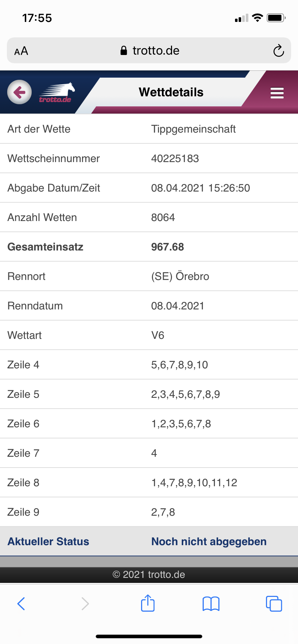Go back with Safari's back chevron
Viewport: 298px width, 644px height.
coord(21,604)
